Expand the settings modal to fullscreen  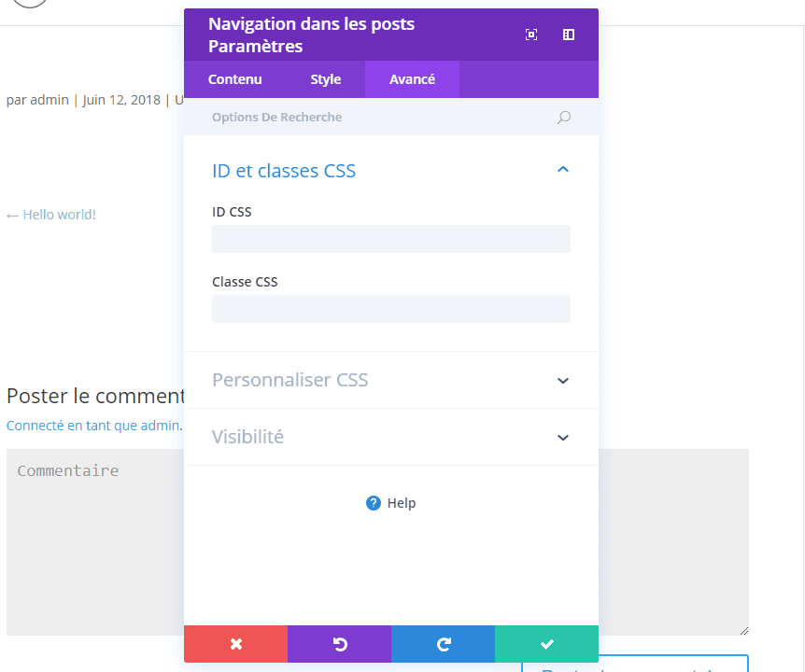(531, 35)
